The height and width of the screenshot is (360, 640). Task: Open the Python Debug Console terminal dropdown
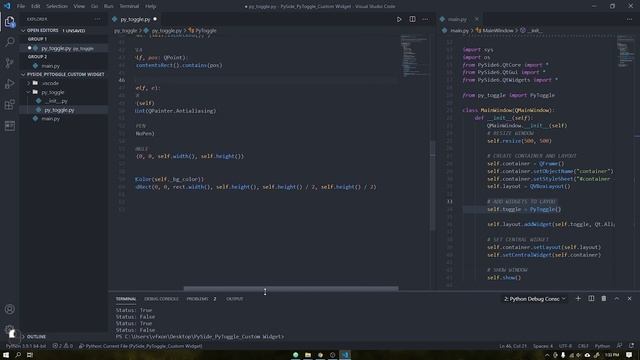535,299
